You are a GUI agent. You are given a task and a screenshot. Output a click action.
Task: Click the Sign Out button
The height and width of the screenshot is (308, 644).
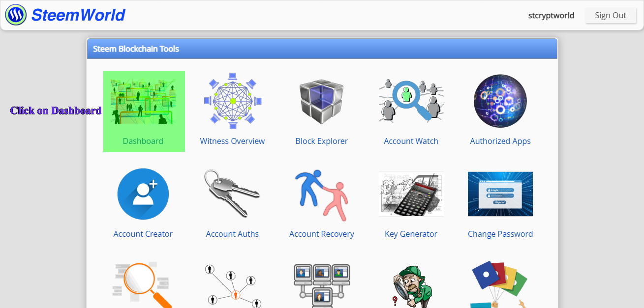(610, 15)
